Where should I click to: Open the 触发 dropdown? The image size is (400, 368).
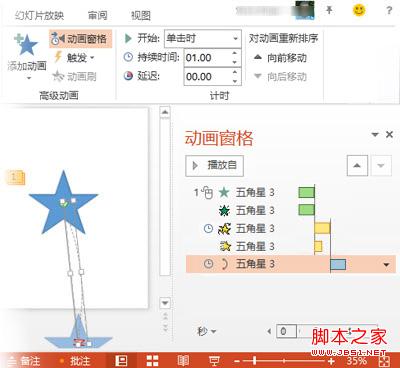[75, 58]
